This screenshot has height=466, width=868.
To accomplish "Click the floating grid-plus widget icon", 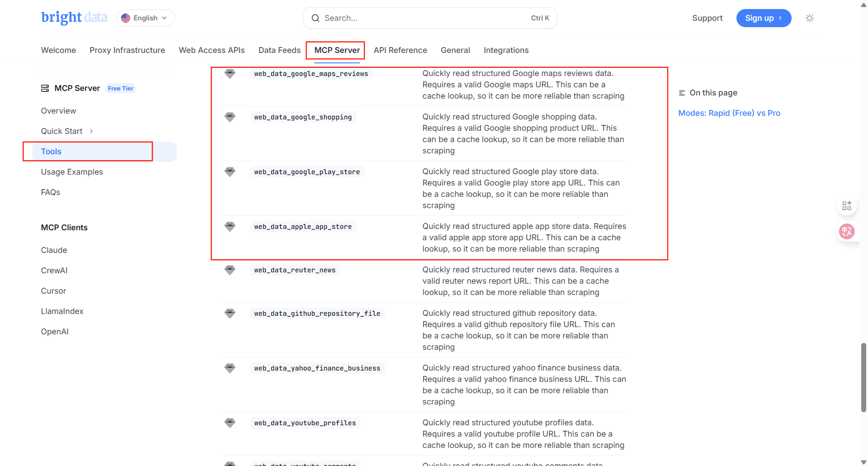I will [847, 206].
